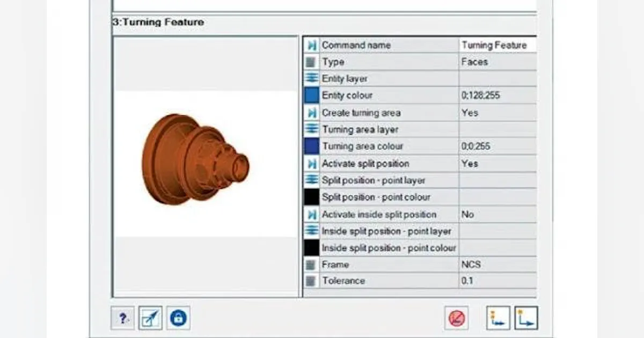Click the 3:Turning Feature section header
This screenshot has width=644, height=338.
pyautogui.click(x=158, y=23)
